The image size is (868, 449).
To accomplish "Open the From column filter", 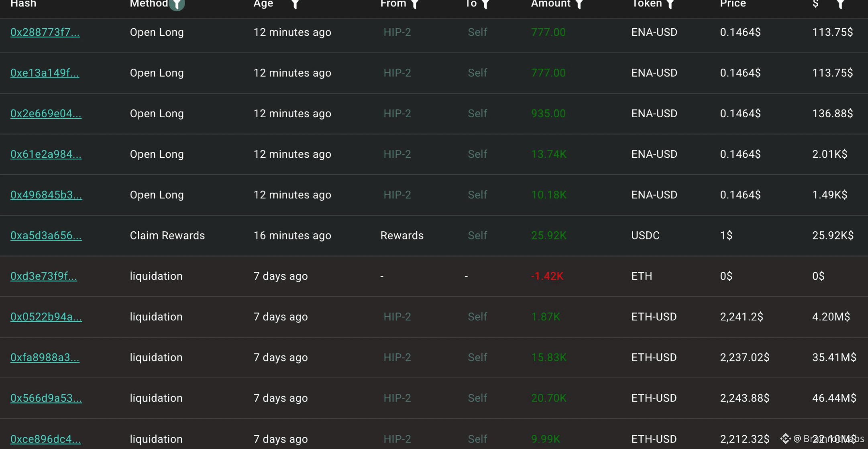I will 415,4.
